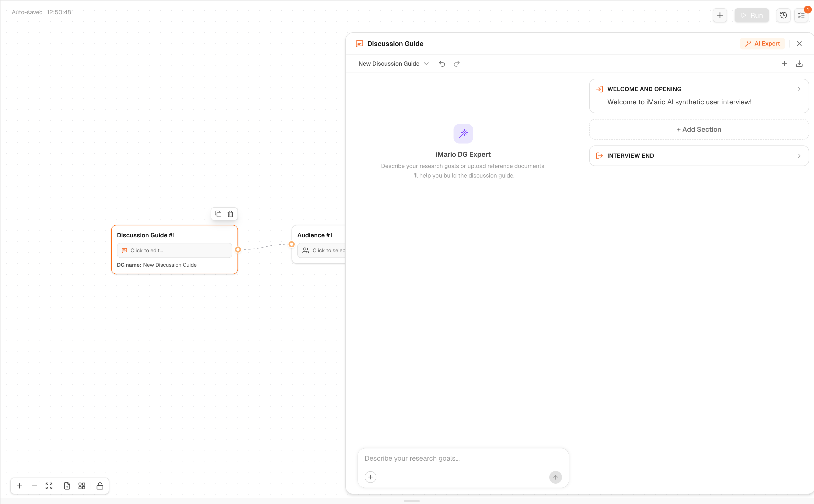Click the Run button
Screen dimensions: 814x504
751,15
